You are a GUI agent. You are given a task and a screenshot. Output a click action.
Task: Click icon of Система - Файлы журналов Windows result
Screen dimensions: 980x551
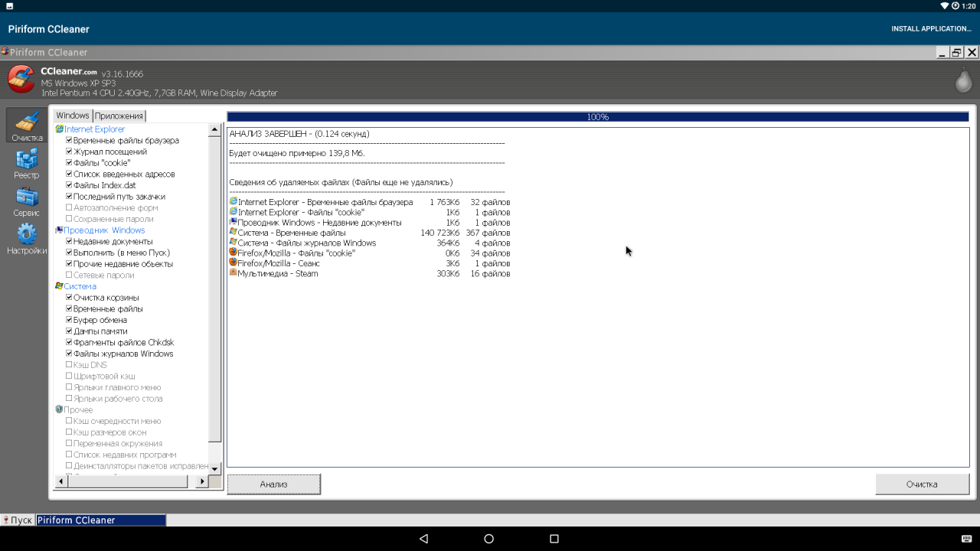coord(234,242)
